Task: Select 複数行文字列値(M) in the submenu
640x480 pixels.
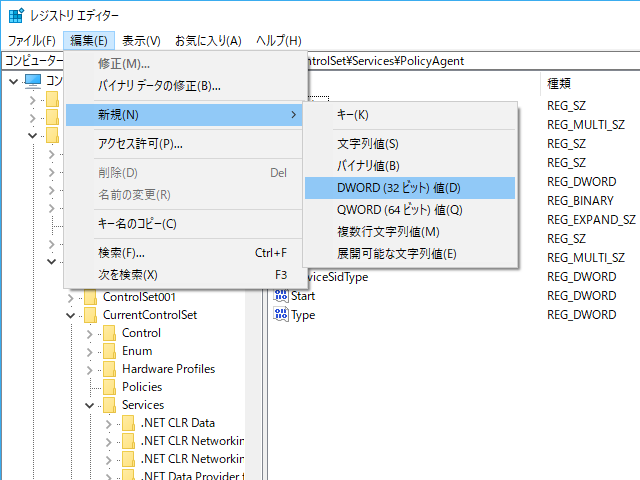Action: 410,232
